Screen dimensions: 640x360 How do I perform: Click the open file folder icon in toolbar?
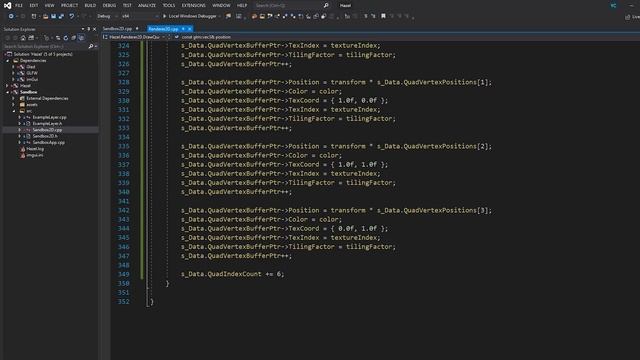[x=45, y=16]
